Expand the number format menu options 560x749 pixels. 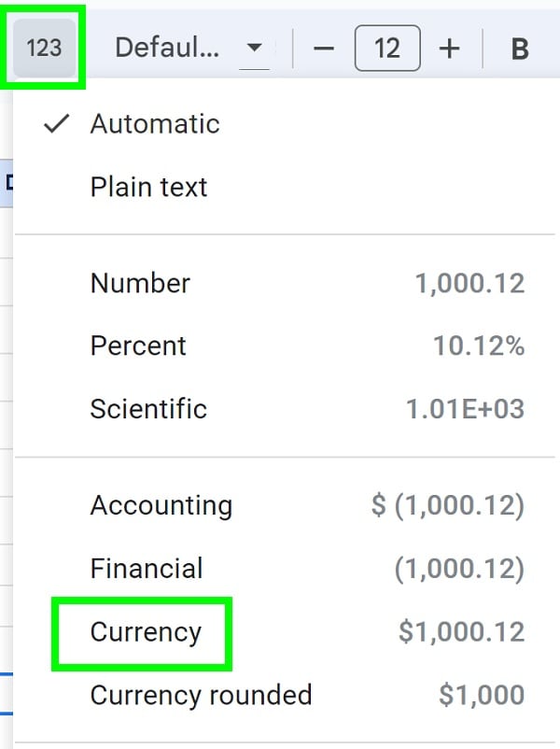point(43,47)
